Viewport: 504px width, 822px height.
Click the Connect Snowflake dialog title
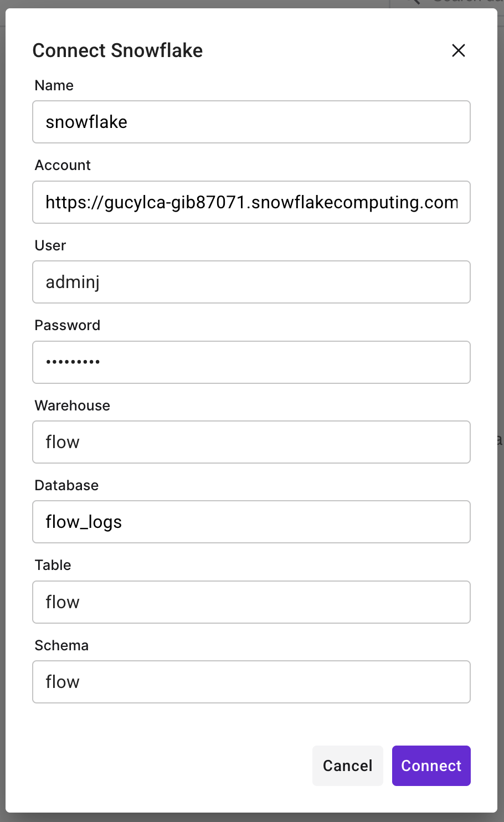click(x=117, y=50)
